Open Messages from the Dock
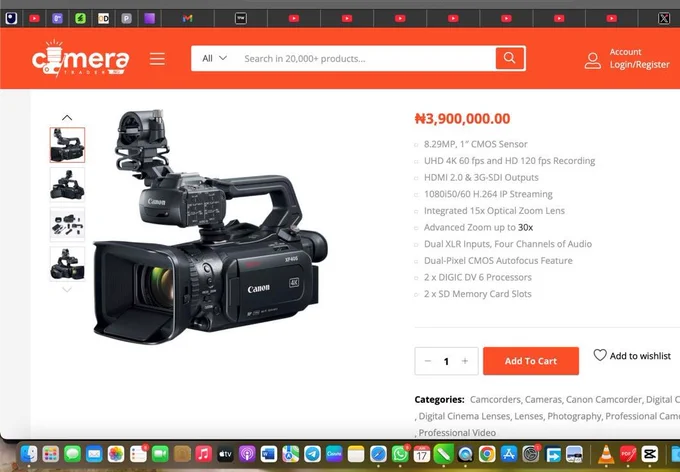The width and height of the screenshot is (680, 472). [x=72, y=454]
